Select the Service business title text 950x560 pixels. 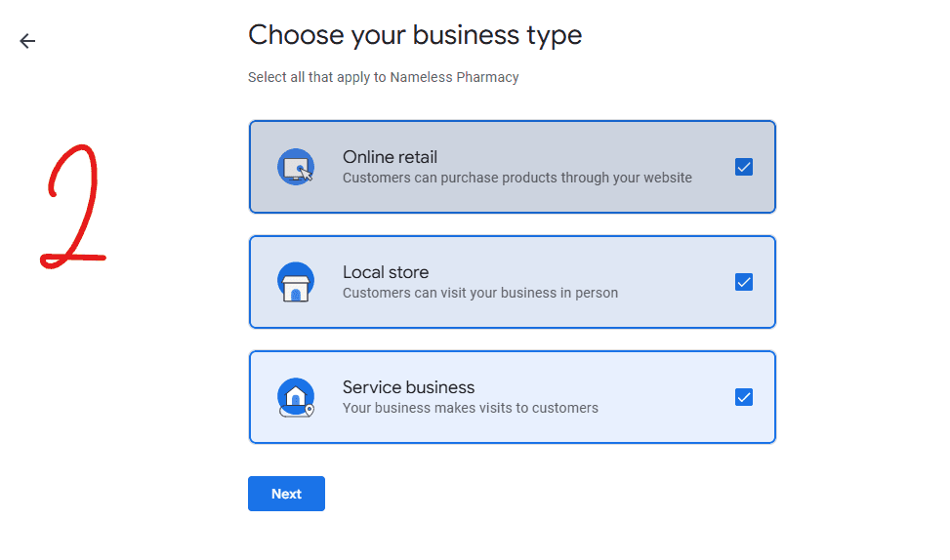click(x=408, y=387)
